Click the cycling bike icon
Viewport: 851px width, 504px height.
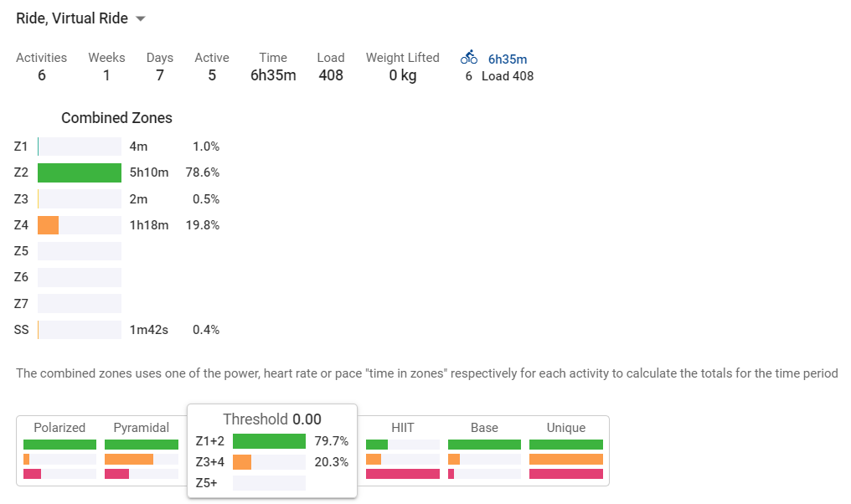pyautogui.click(x=469, y=57)
